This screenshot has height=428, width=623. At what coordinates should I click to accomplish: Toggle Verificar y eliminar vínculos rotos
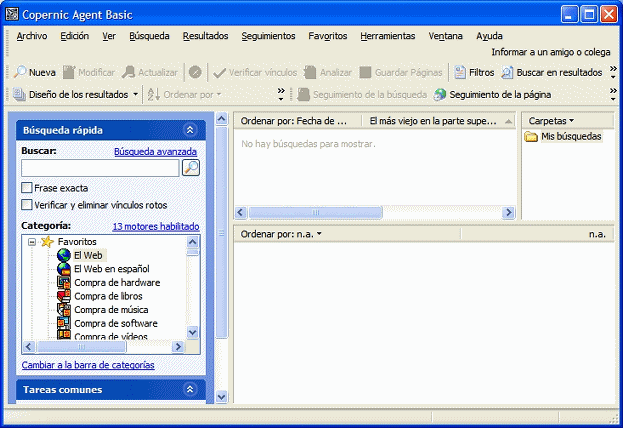pos(27,205)
